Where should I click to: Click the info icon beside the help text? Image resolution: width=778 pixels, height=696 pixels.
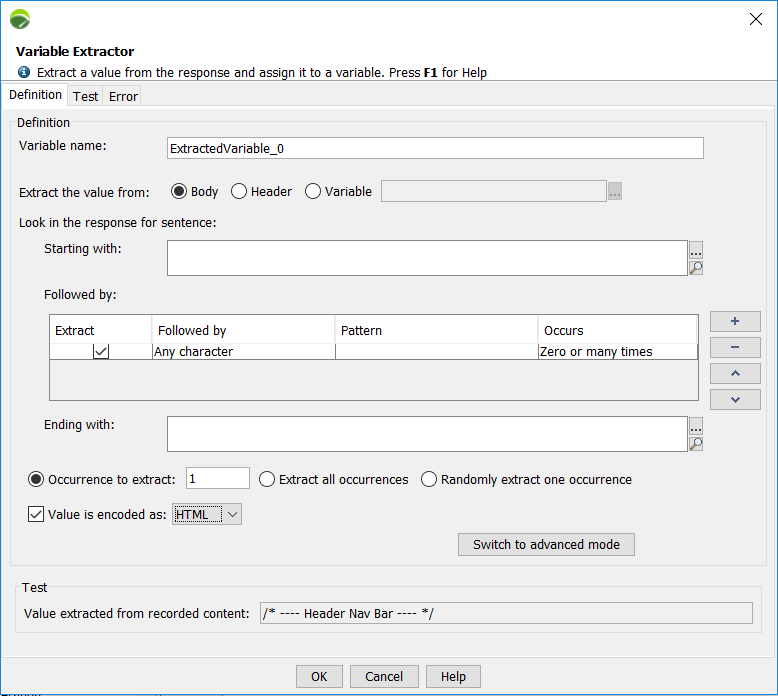(x=24, y=72)
